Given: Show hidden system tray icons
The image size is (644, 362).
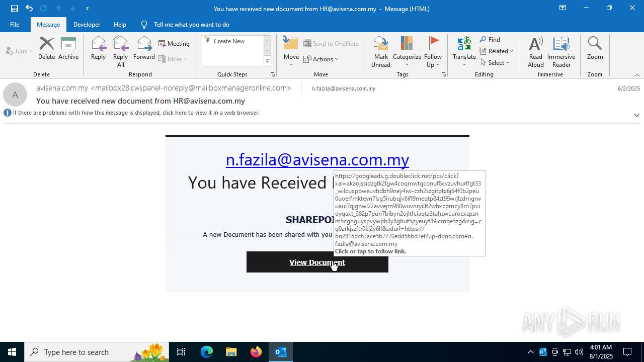Looking at the screenshot, I should (x=530, y=352).
